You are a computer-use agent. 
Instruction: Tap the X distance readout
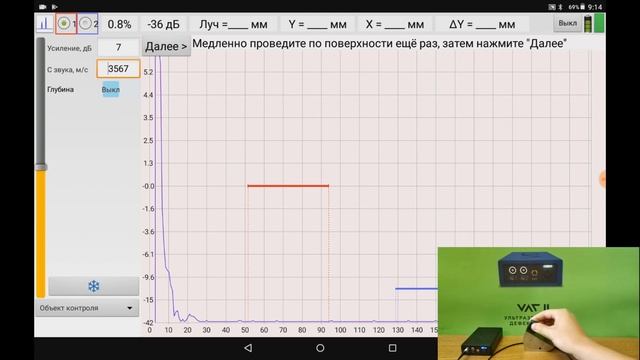click(x=395, y=24)
